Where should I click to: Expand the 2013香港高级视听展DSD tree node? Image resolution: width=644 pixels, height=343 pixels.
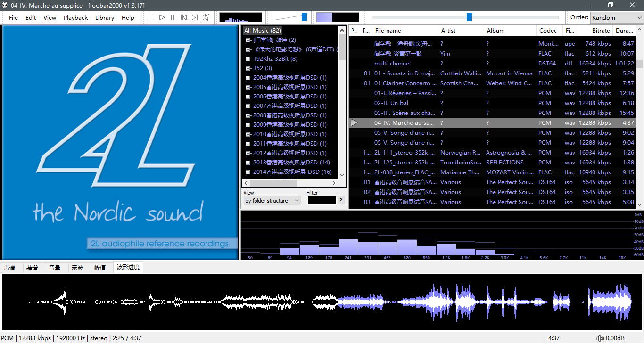point(248,163)
